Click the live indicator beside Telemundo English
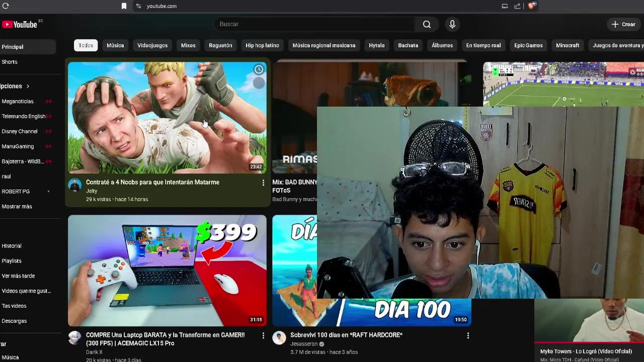The height and width of the screenshot is (362, 644). tap(49, 116)
